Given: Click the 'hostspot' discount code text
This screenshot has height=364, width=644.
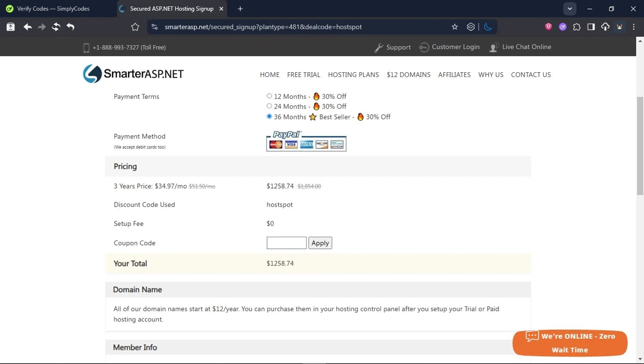Looking at the screenshot, I should pos(279,205).
